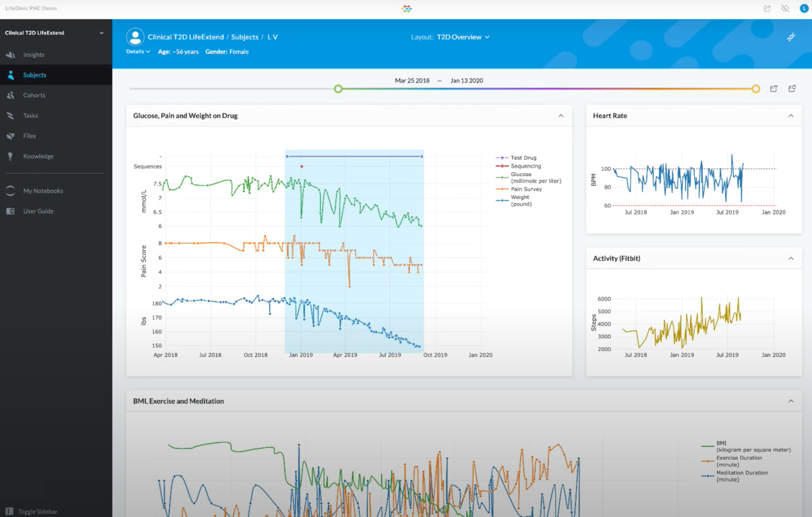Click the User Guide book icon
Screen dimensions: 812x517
pyautogui.click(x=10, y=211)
